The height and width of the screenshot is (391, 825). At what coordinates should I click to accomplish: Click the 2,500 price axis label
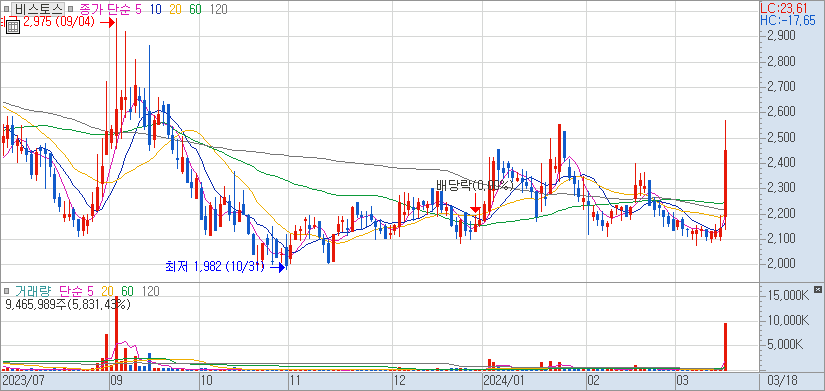[780, 137]
